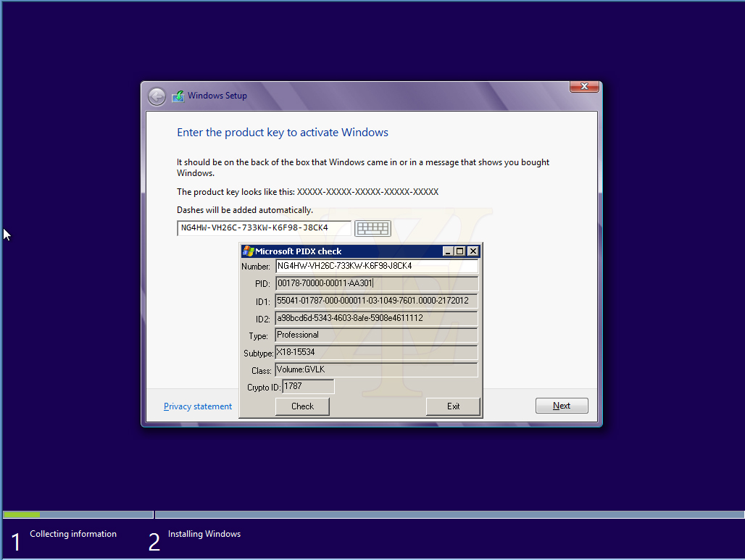Click the ID1 field value

(376, 301)
